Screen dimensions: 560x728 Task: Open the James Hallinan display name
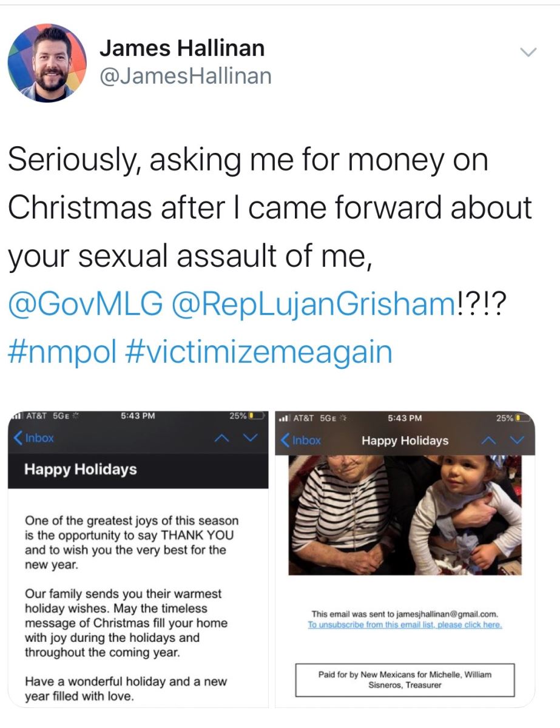[x=181, y=48]
